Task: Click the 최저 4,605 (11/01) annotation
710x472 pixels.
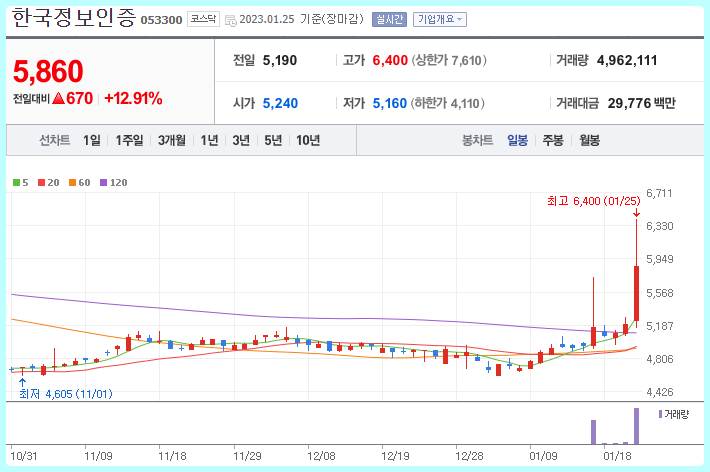Action: click(66, 394)
